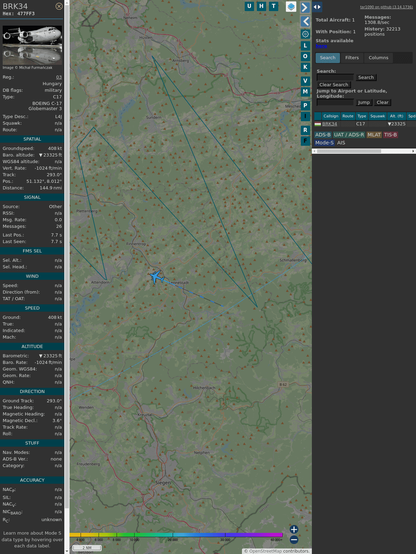Screen dimensions: 416x554
Task: Click the M map option button
Action: (305, 92)
